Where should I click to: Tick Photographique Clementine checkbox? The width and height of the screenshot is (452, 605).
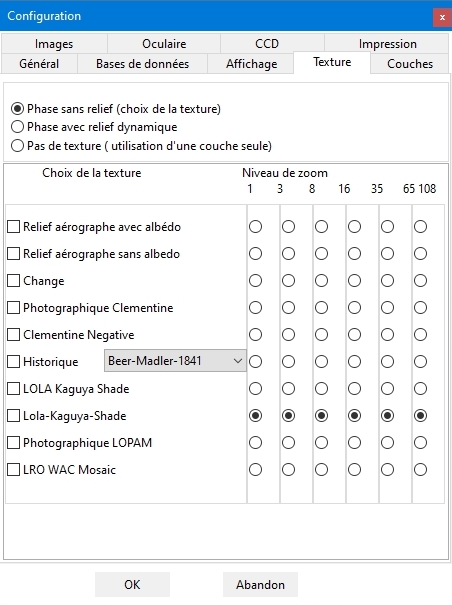[14, 308]
